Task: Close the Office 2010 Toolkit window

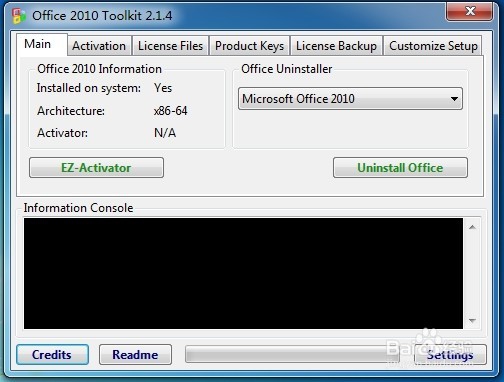Action: pyautogui.click(x=470, y=12)
